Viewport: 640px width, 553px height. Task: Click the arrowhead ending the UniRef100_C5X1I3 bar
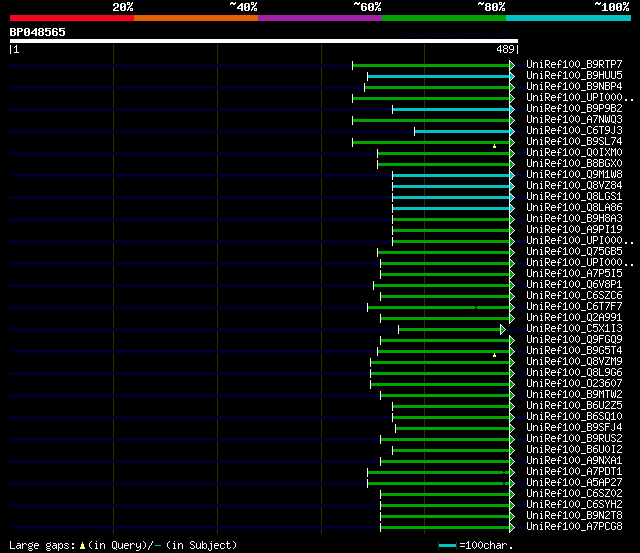503,329
